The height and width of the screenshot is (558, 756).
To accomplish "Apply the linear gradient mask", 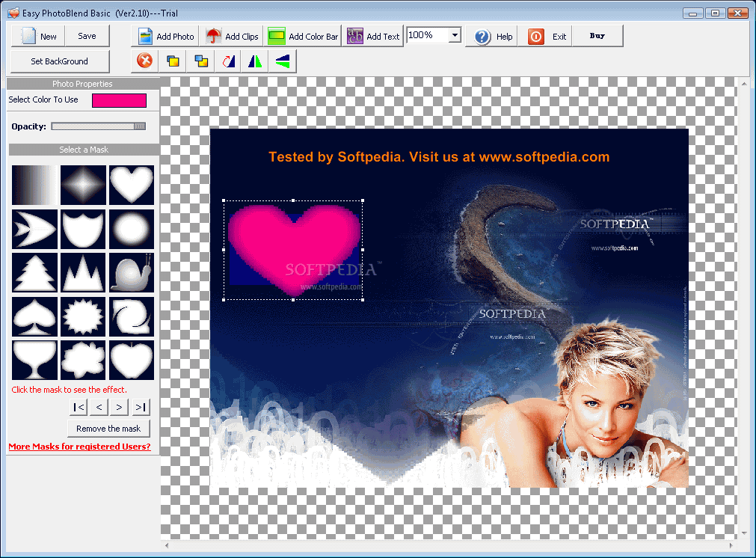I will (34, 186).
